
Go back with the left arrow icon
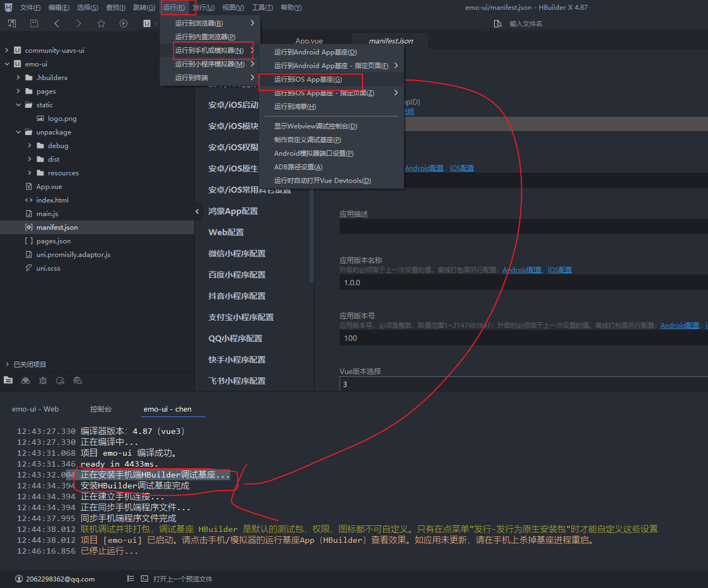[57, 23]
